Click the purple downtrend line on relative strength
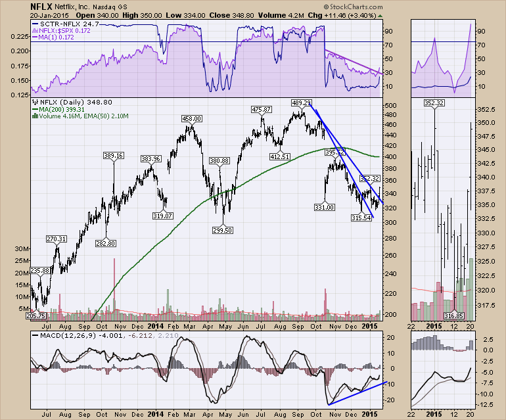This screenshot has height=420, width=506. (354, 62)
